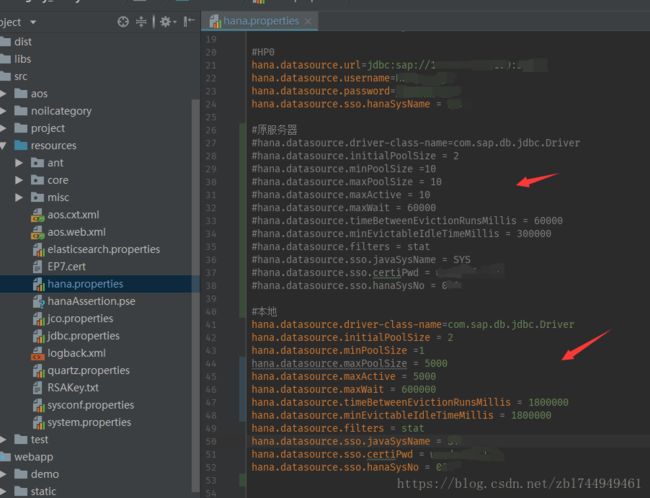Click the quartz.properties file icon
The height and width of the screenshot is (498, 650).
click(38, 371)
